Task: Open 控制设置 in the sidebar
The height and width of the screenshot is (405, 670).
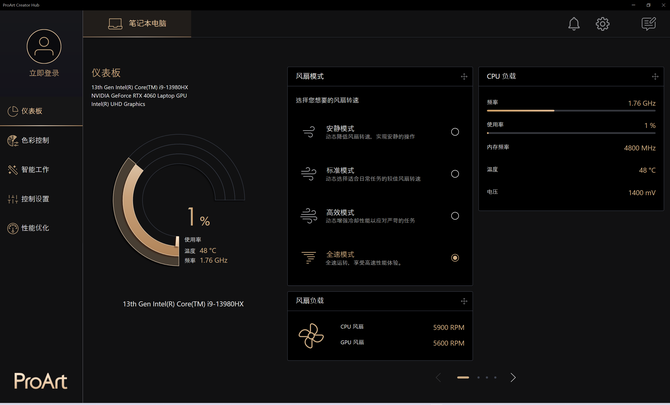Action: [41, 199]
